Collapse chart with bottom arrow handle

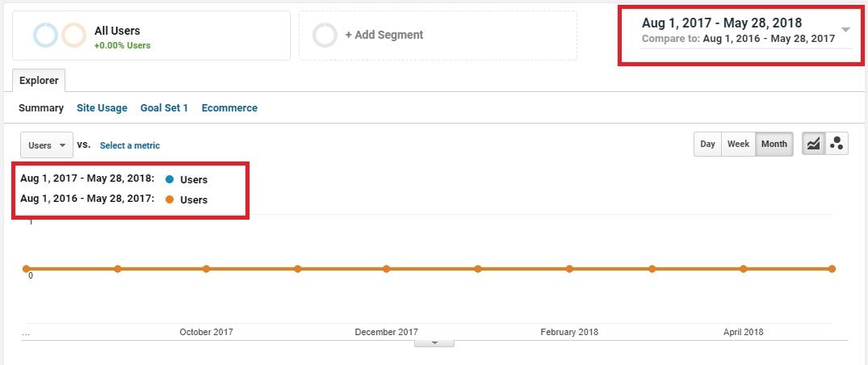[x=434, y=343]
